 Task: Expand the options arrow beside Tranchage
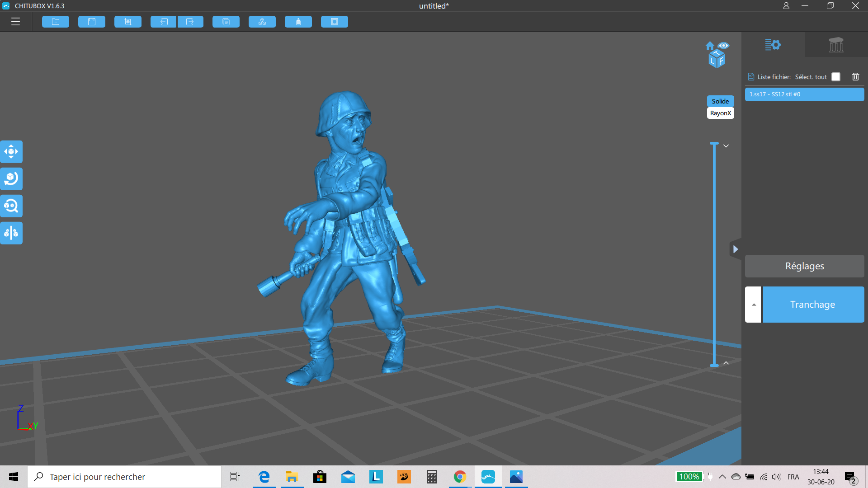click(x=753, y=305)
